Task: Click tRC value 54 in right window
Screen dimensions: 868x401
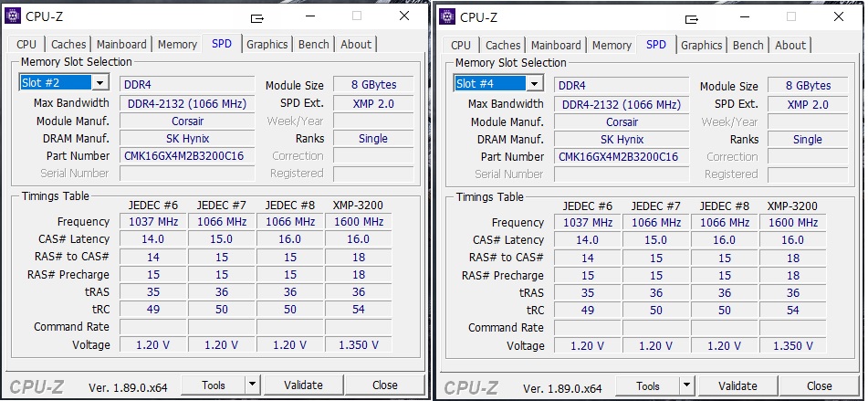Action: tap(793, 311)
